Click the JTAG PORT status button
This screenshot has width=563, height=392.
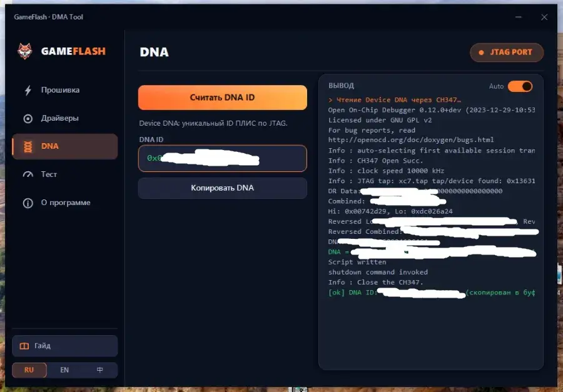pyautogui.click(x=507, y=53)
